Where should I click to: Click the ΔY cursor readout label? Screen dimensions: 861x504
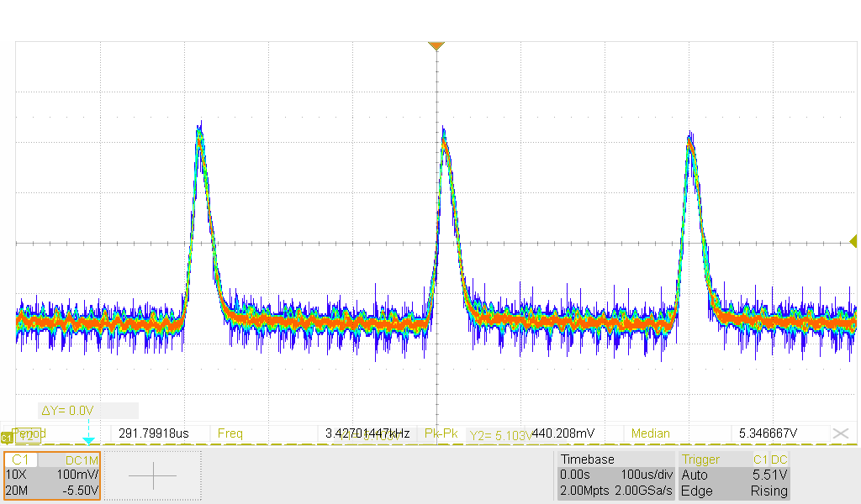pyautogui.click(x=69, y=411)
